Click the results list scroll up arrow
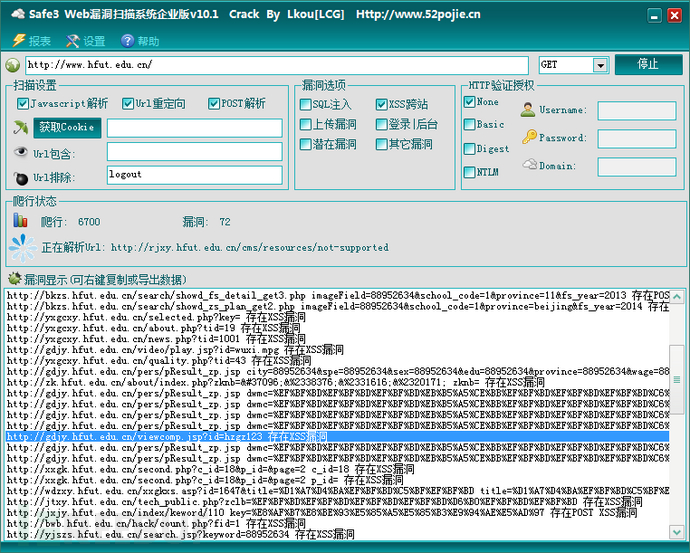Viewport: 690px width, 553px height. 677,297
